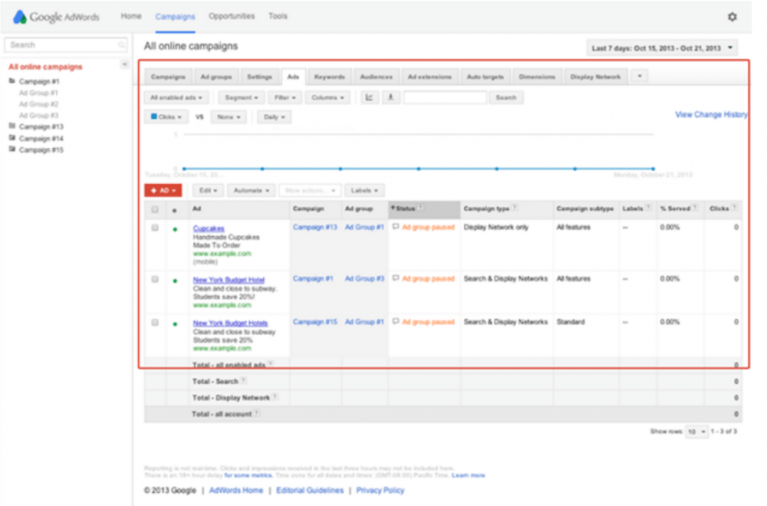Open the AdWords Home footer link
Viewport: 767px width, 506px height.
pyautogui.click(x=236, y=490)
